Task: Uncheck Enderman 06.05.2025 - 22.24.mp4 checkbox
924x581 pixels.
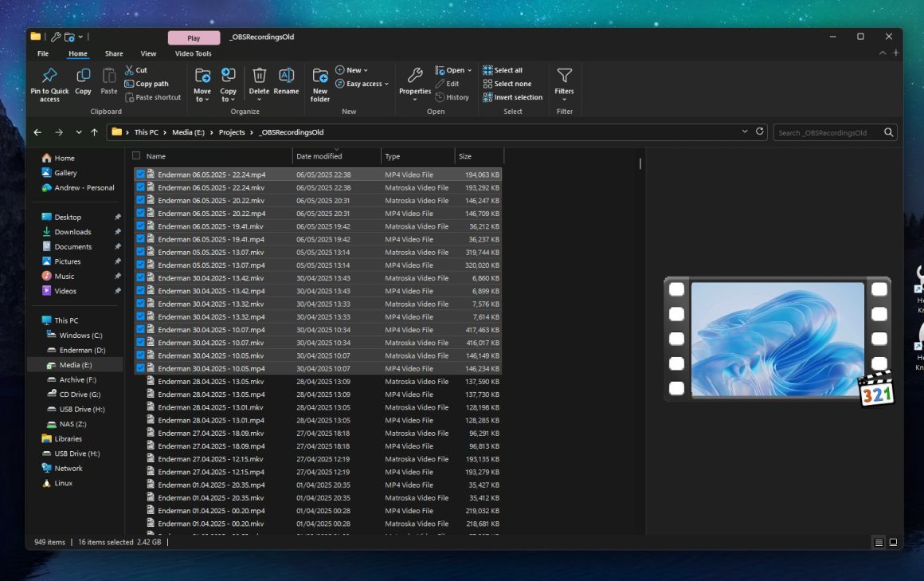Action: 140,174
